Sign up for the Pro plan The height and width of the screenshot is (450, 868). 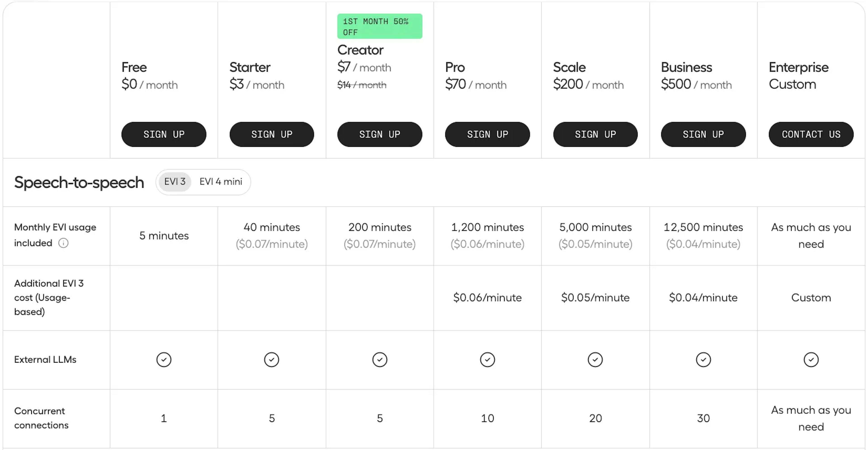point(488,134)
